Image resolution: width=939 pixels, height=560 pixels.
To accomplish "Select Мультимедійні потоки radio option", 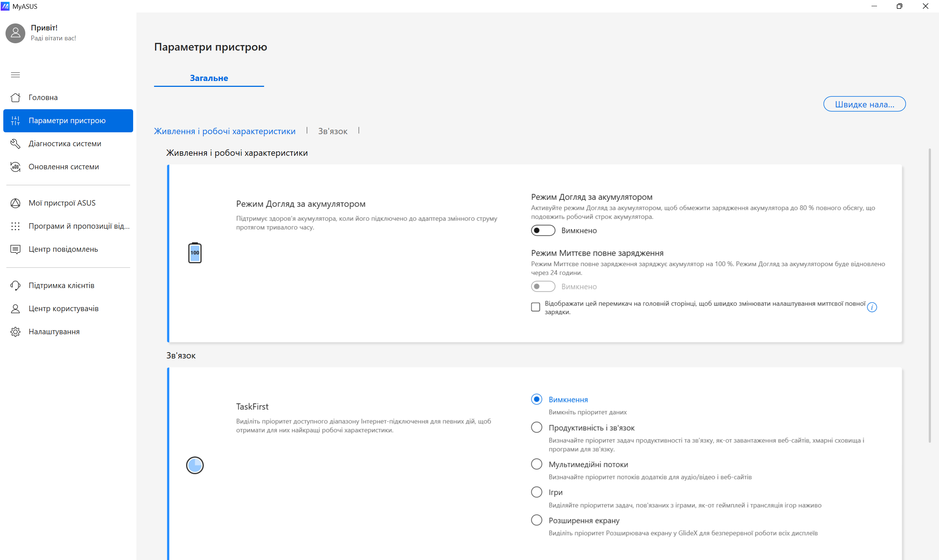I will tap(537, 464).
